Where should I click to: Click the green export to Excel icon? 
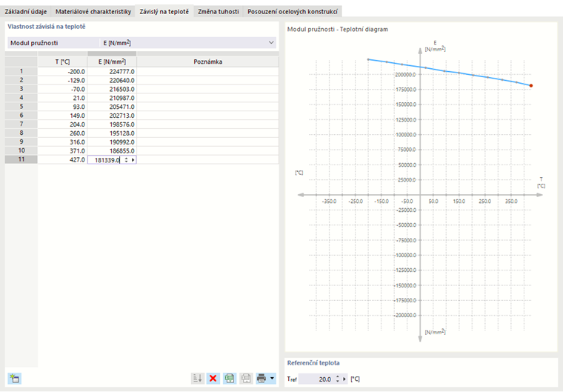click(230, 379)
